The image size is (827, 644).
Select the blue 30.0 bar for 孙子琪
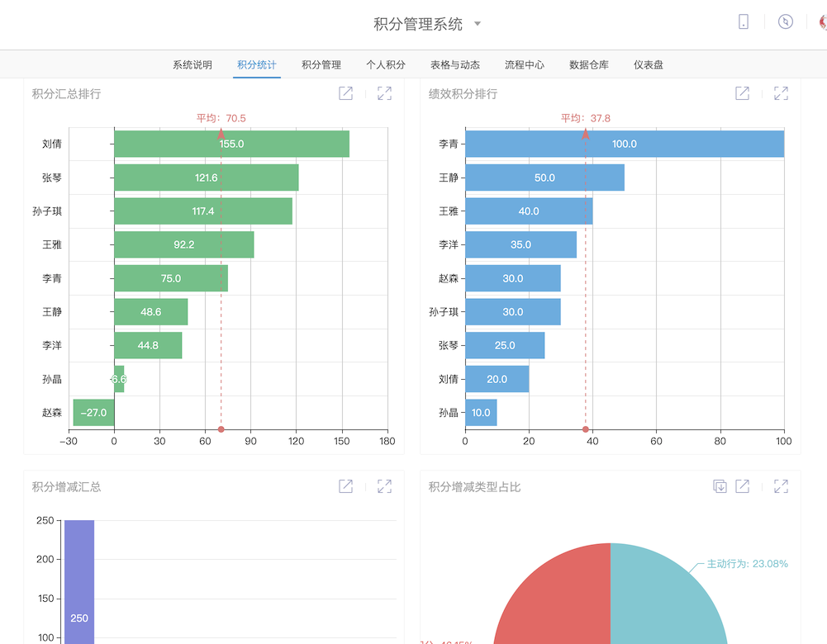513,312
